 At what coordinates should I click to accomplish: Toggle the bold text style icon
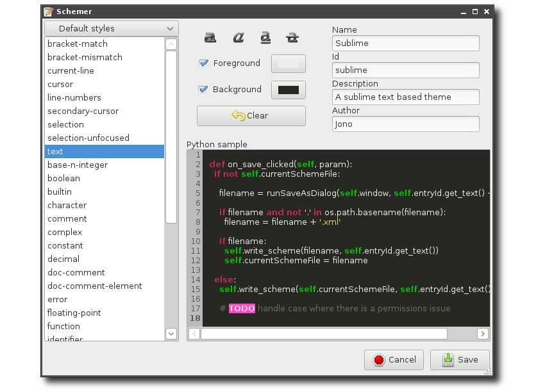click(210, 38)
